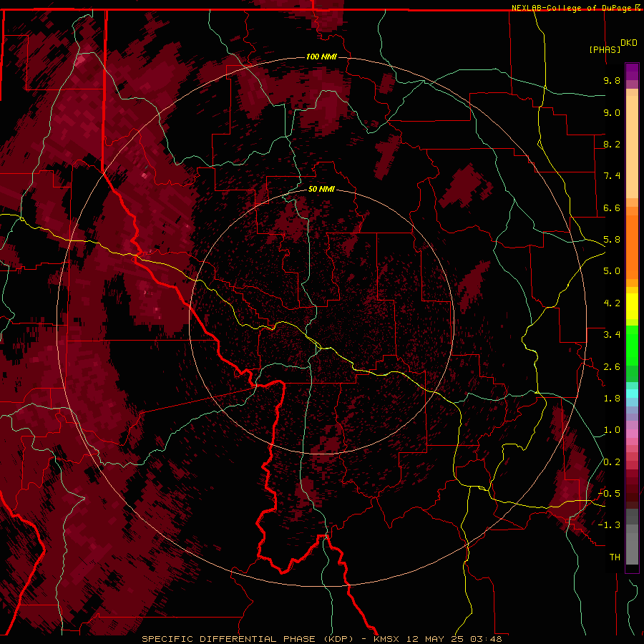Click the KMSX station identifier in the caption
The image size is (644, 644).
tap(386, 639)
